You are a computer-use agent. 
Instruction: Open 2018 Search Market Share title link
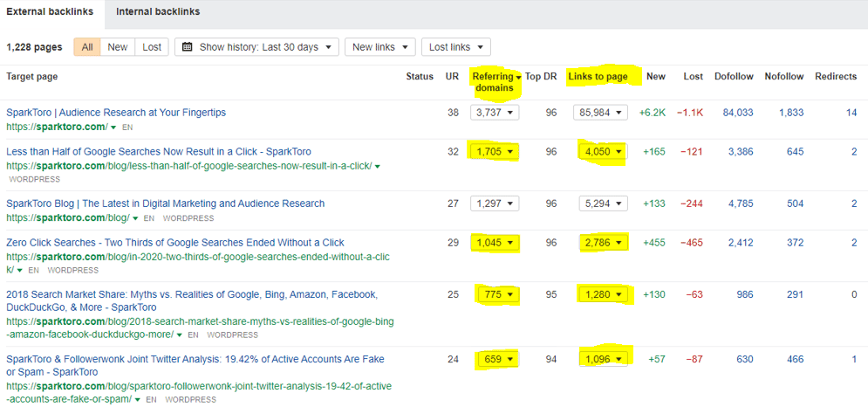[192, 300]
